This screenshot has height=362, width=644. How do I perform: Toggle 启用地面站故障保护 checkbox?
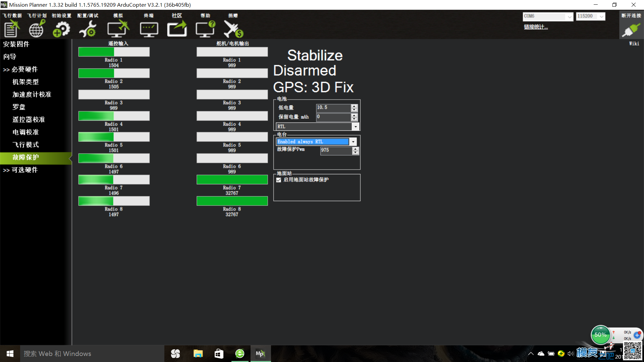point(279,180)
